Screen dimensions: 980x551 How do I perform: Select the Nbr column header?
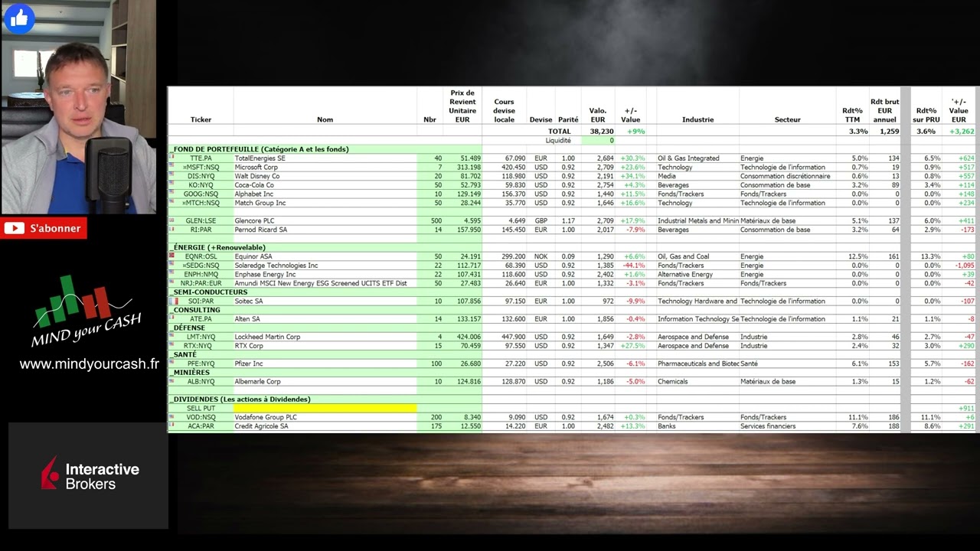point(430,119)
